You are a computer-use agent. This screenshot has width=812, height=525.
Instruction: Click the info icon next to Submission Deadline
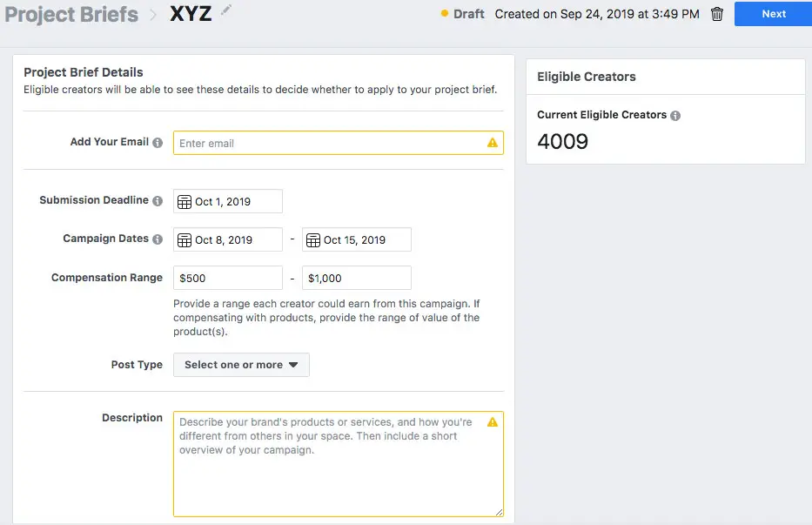tap(158, 200)
